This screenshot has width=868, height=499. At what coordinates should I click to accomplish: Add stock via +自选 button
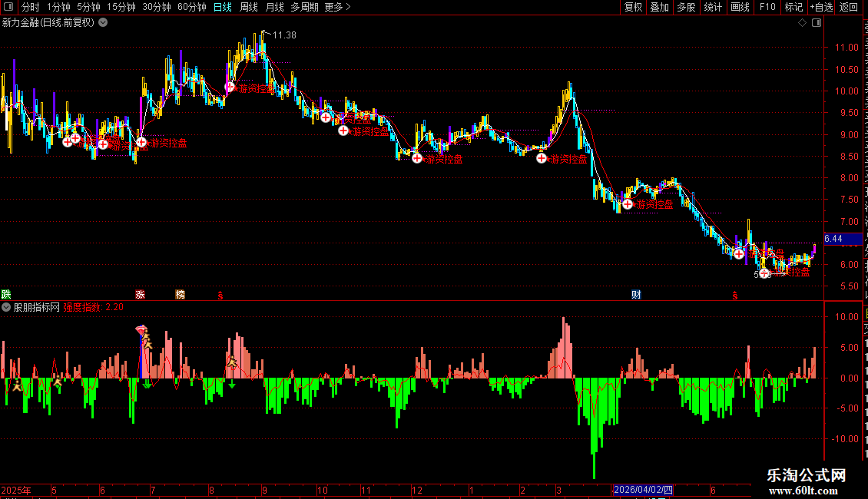click(821, 7)
